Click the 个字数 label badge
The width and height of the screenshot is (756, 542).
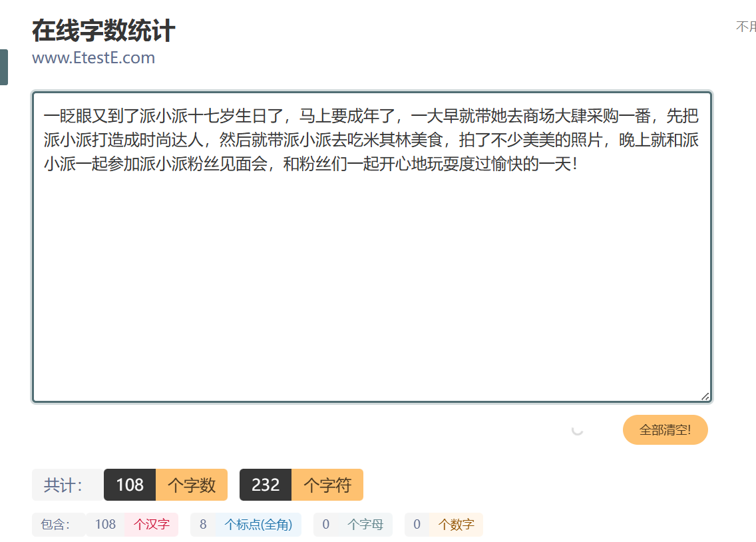click(192, 485)
